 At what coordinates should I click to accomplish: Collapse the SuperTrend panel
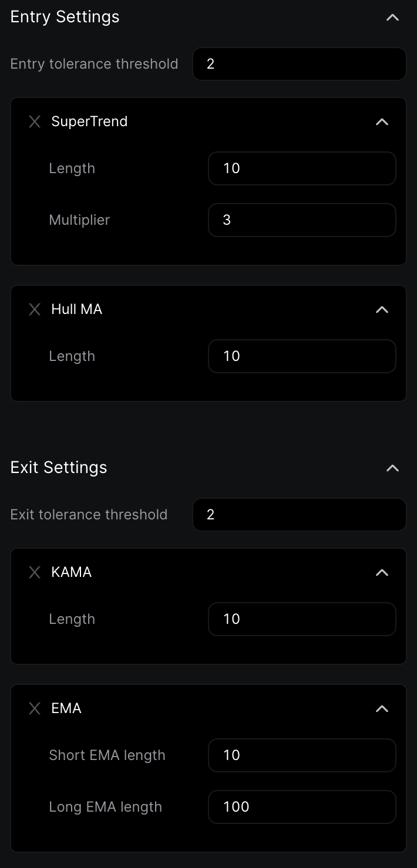coord(382,122)
